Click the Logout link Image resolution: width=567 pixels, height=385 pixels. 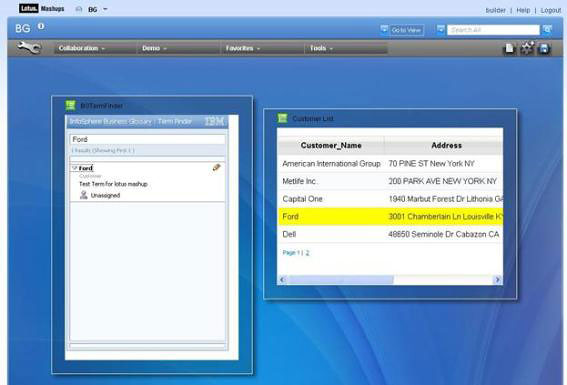[x=551, y=10]
